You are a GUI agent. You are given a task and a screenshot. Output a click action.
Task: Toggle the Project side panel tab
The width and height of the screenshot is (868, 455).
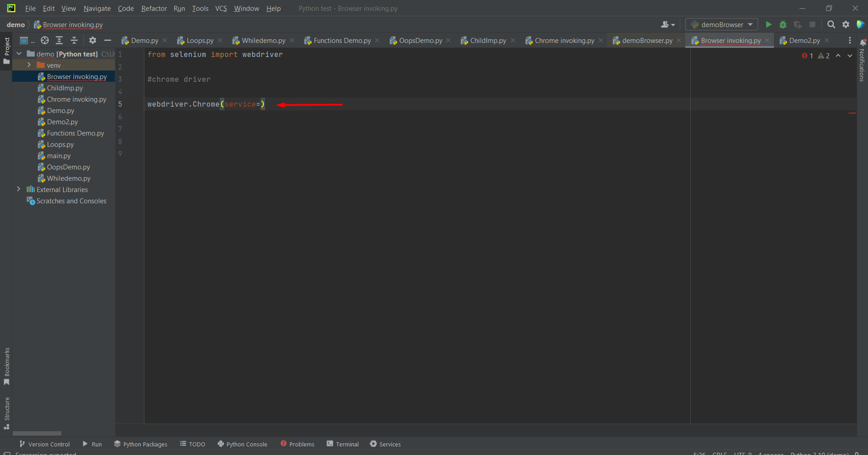(x=6, y=51)
